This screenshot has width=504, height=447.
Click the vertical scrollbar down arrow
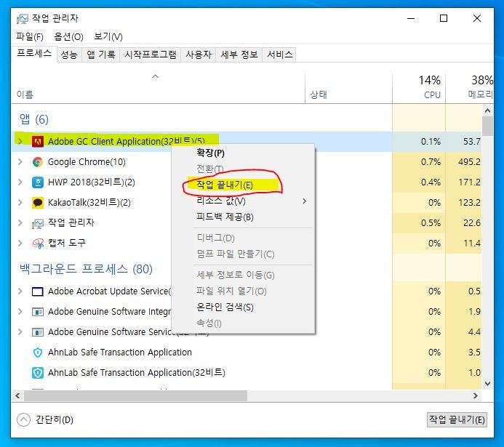(487, 384)
